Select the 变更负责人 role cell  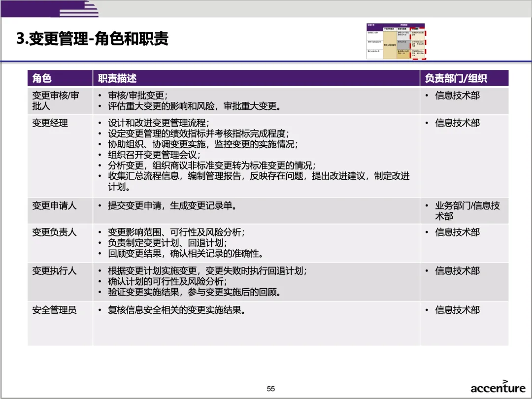coord(60,243)
